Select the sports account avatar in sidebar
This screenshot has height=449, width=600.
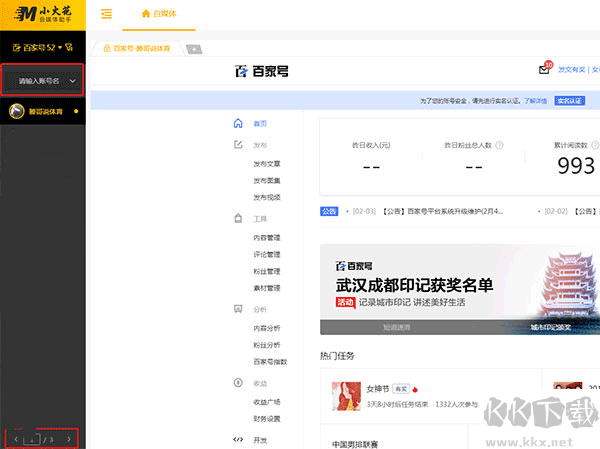16,111
